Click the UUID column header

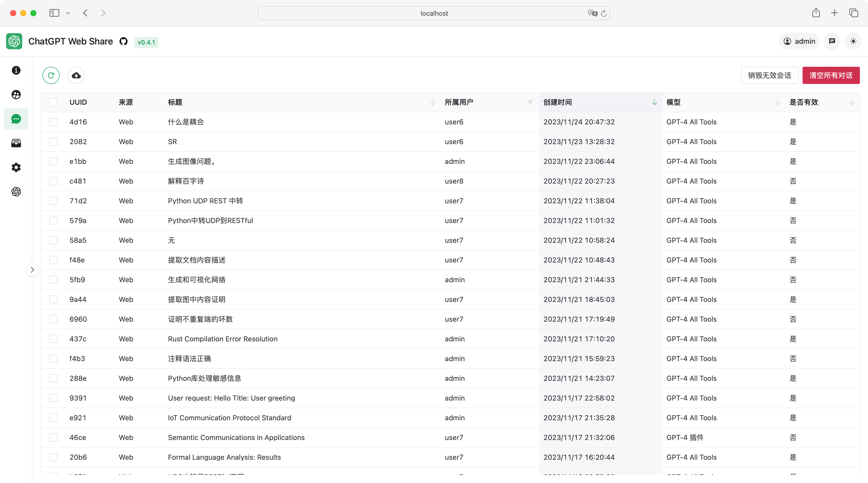[78, 102]
